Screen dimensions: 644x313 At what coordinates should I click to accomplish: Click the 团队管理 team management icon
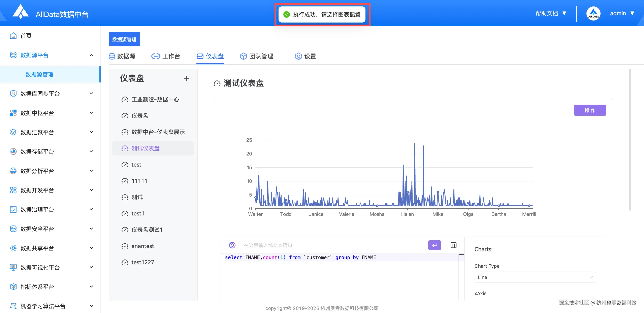pos(243,56)
